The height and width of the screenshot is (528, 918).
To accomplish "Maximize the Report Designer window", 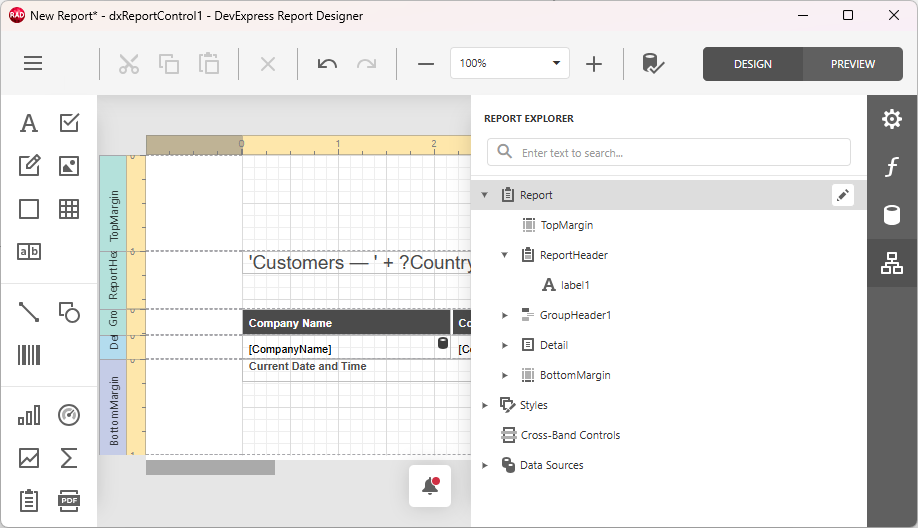I will (x=848, y=15).
